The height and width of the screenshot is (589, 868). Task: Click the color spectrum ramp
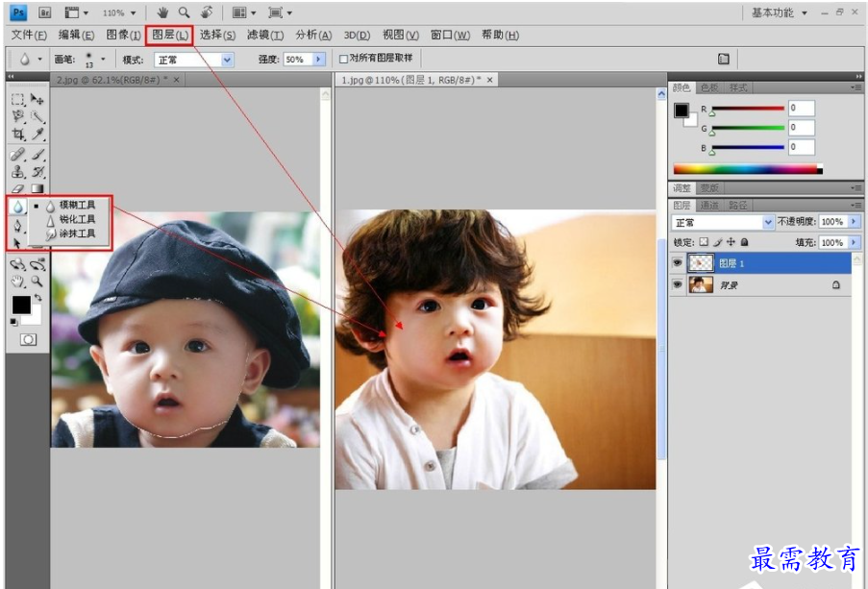click(x=748, y=169)
